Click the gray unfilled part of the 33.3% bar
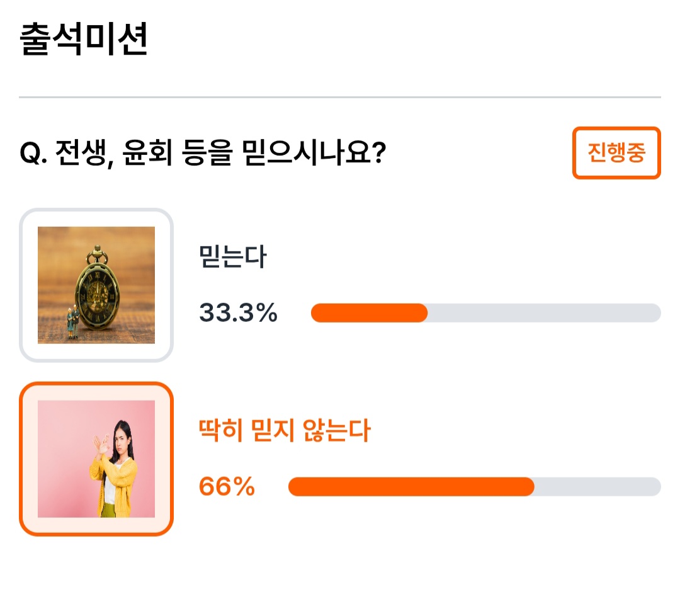Screen dimensions: 680x616 point(544,313)
